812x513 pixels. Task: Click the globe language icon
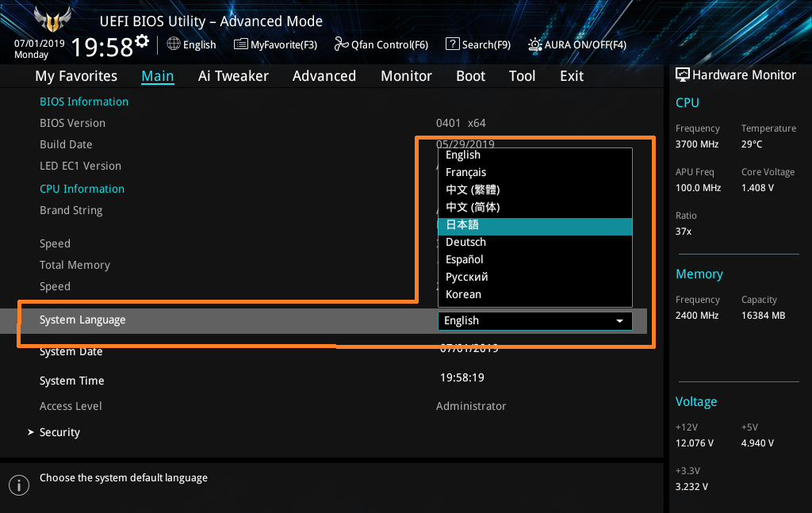pos(174,44)
